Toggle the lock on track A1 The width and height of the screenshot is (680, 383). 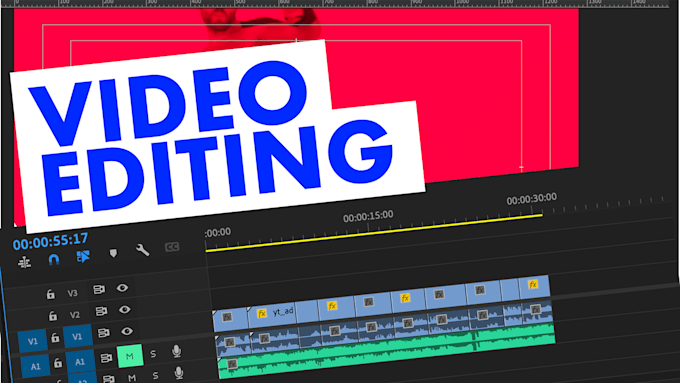click(x=58, y=362)
